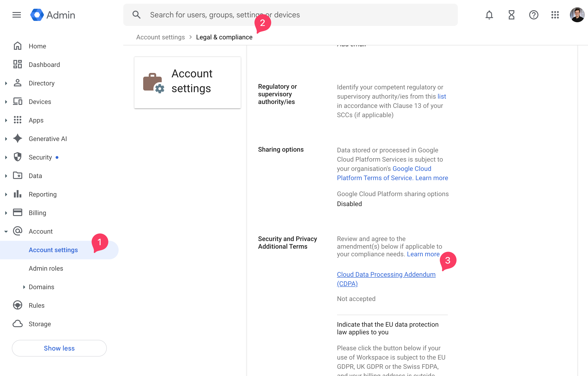Click the Account settings briefcase icon

pos(153,83)
